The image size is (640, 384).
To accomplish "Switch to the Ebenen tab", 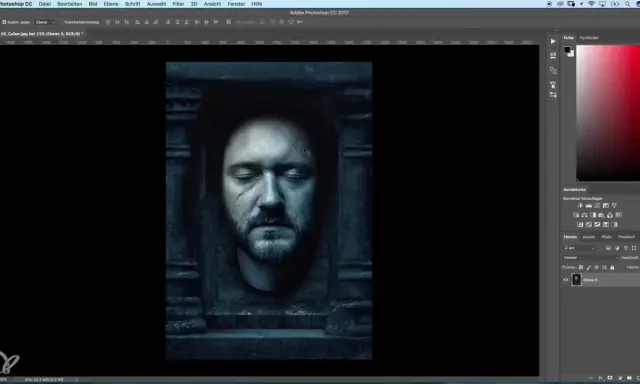I will click(570, 237).
